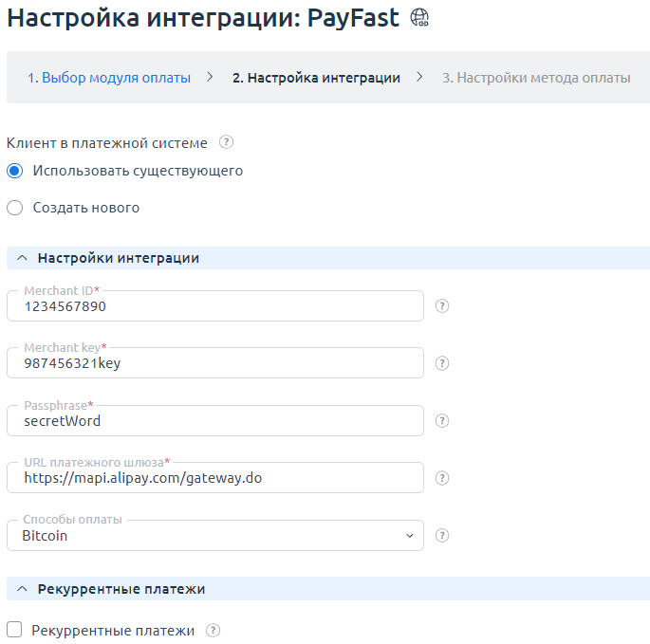
Task: Enable the Рекуррентные платежи checkbox
Action: [15, 631]
